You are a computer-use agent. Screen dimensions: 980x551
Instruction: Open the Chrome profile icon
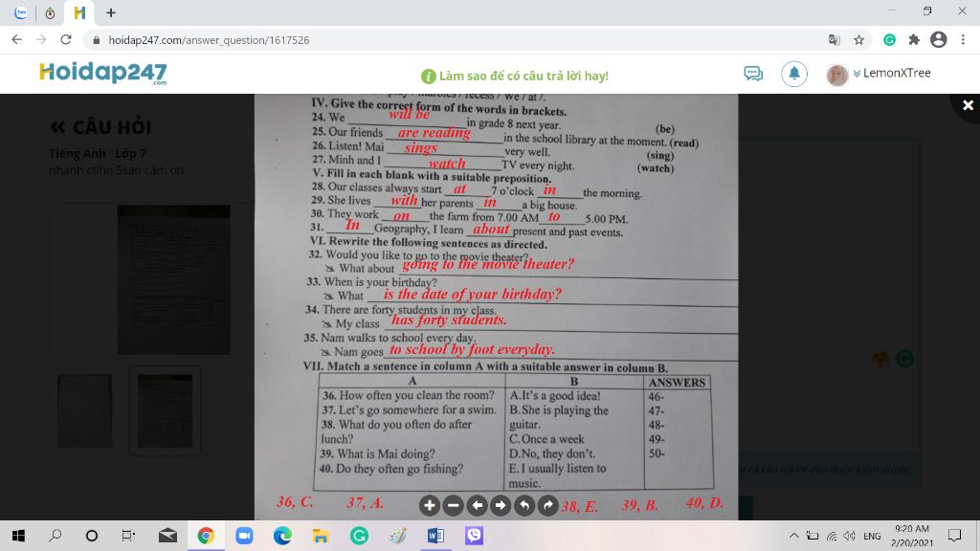[x=938, y=39]
